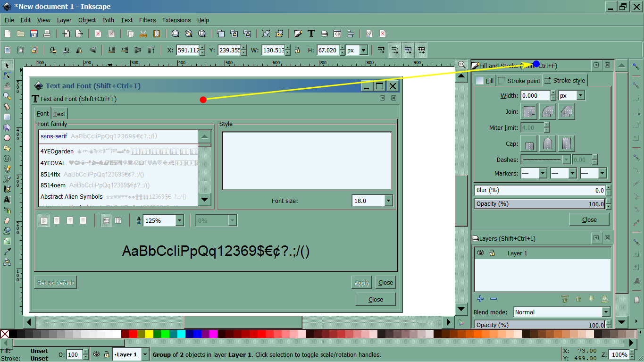Image resolution: width=644 pixels, height=362 pixels.
Task: Click the Apply button
Action: 362,283
